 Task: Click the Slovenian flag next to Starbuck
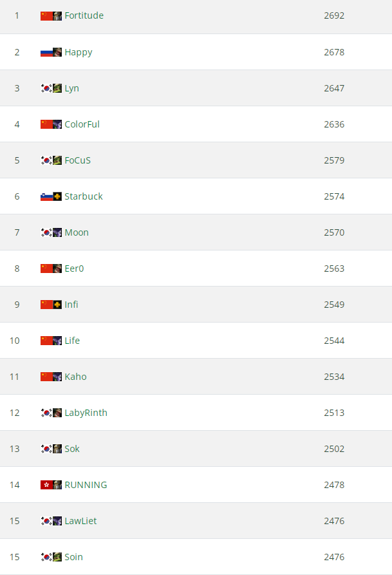pos(46,196)
